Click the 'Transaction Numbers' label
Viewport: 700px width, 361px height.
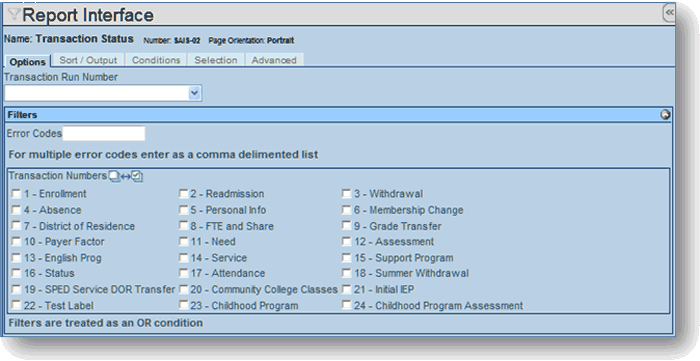(x=58, y=176)
